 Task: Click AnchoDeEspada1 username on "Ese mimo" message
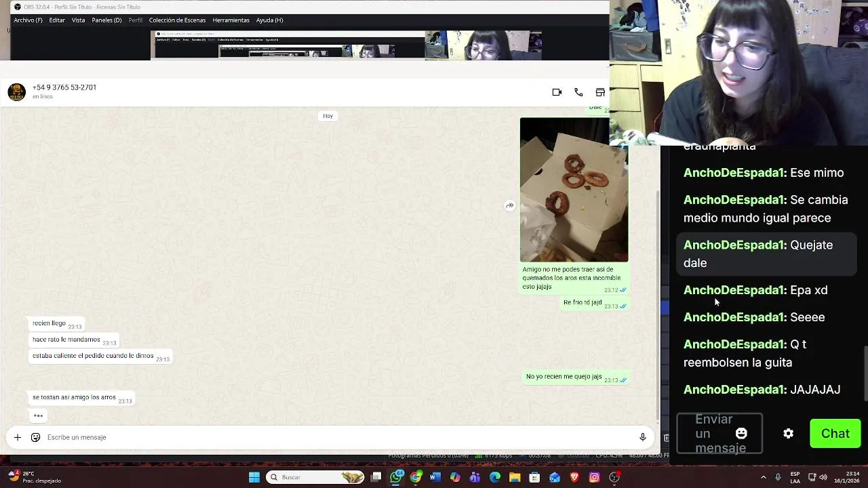pyautogui.click(x=735, y=173)
